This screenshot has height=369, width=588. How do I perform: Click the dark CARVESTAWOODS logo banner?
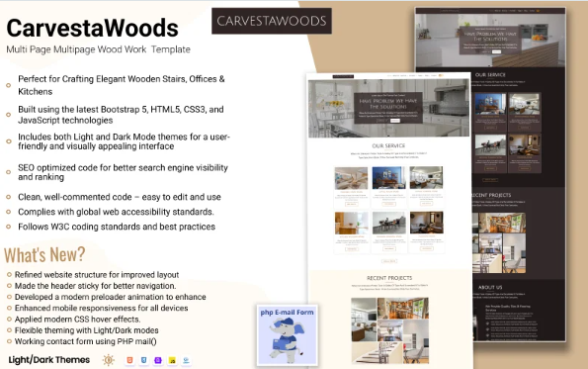click(272, 21)
